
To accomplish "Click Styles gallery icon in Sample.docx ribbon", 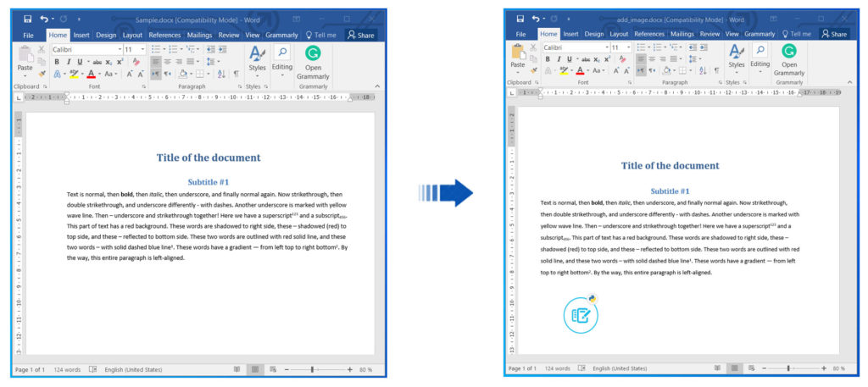I will pos(257,56).
